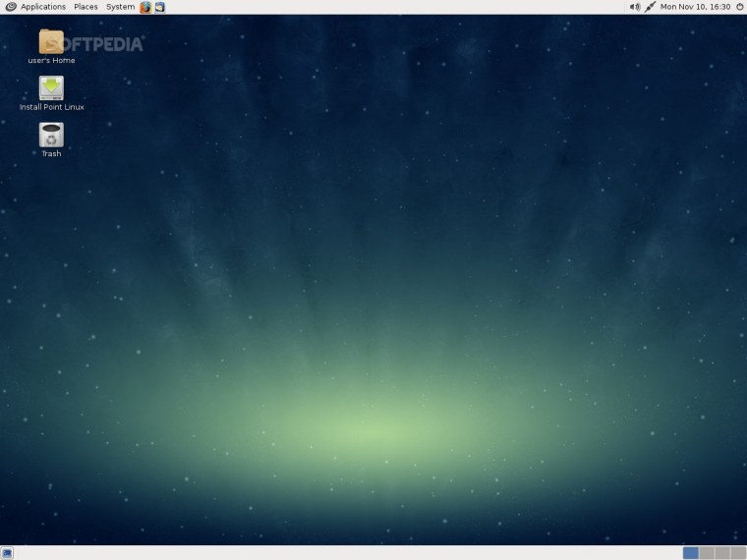Viewport: 747px width, 560px height.
Task: Open the network connection applet
Action: pos(650,7)
